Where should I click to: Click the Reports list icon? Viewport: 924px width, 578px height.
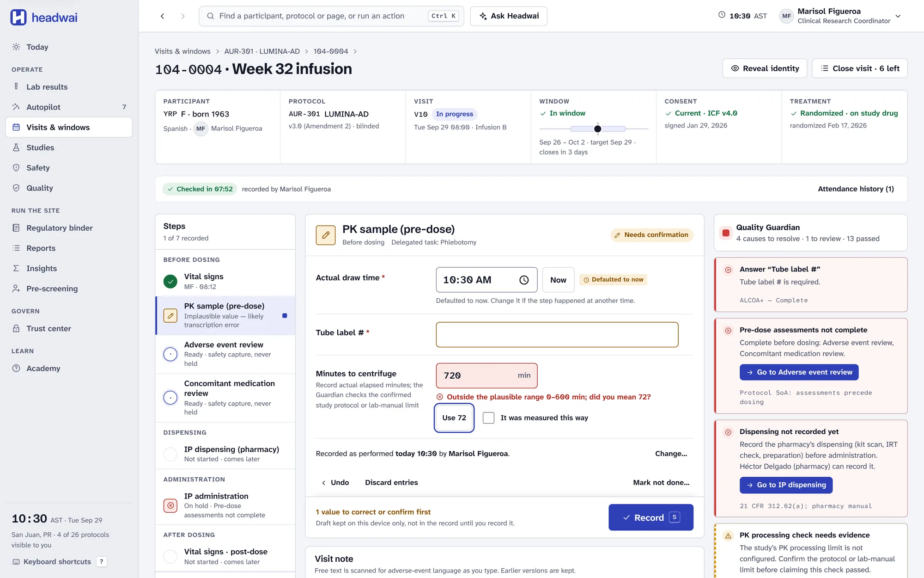click(x=16, y=248)
